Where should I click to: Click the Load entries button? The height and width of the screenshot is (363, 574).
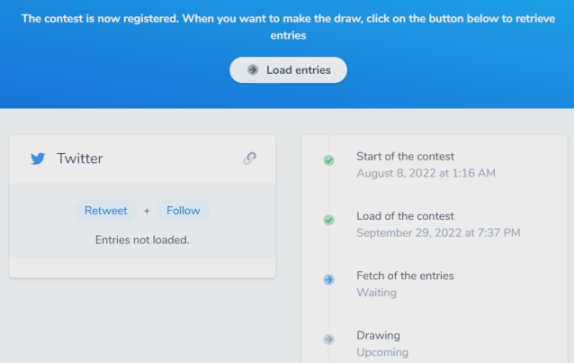[x=288, y=70]
